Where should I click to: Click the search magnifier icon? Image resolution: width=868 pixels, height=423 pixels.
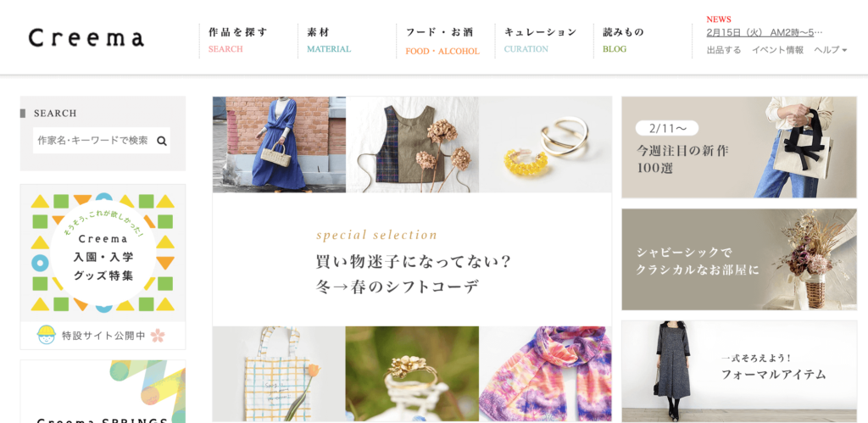pyautogui.click(x=162, y=142)
